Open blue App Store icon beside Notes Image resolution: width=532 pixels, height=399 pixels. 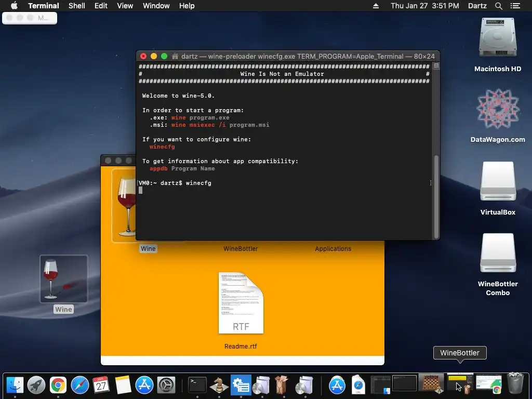click(144, 385)
